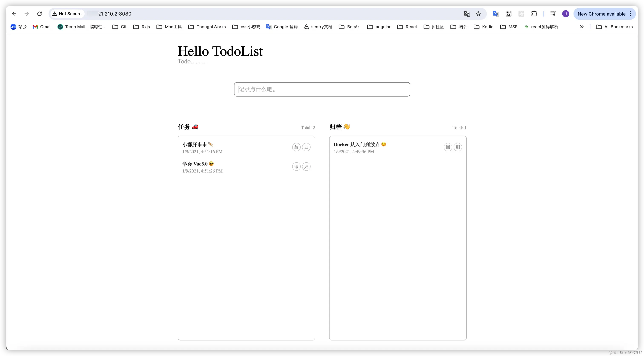Archive the 学会 Vue3.0 task
Viewport: 644px width, 356px height.
point(306,167)
